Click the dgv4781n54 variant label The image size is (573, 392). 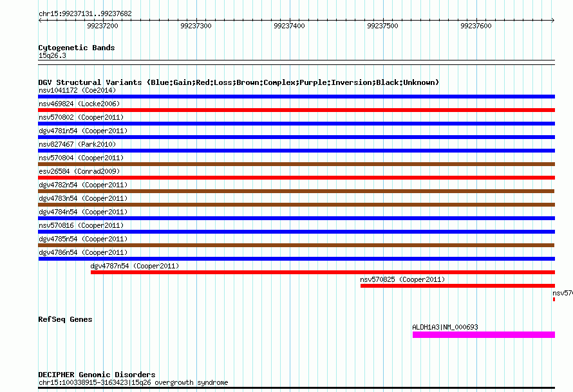click(83, 131)
